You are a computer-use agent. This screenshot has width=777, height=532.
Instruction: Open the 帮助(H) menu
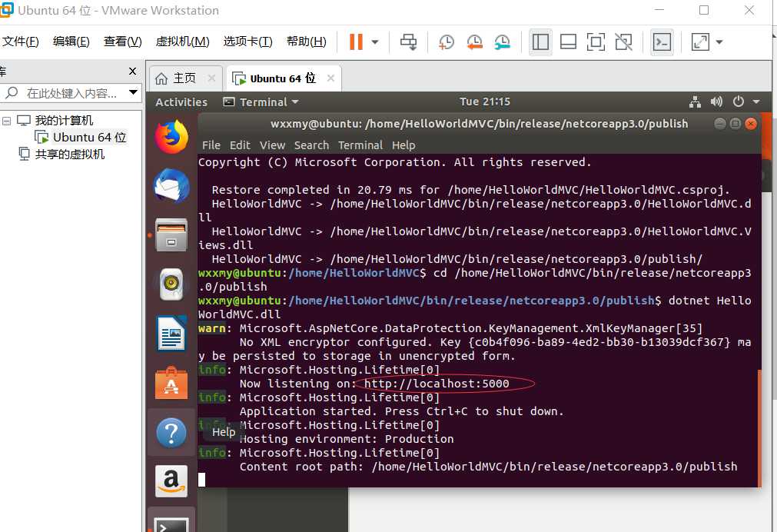306,42
